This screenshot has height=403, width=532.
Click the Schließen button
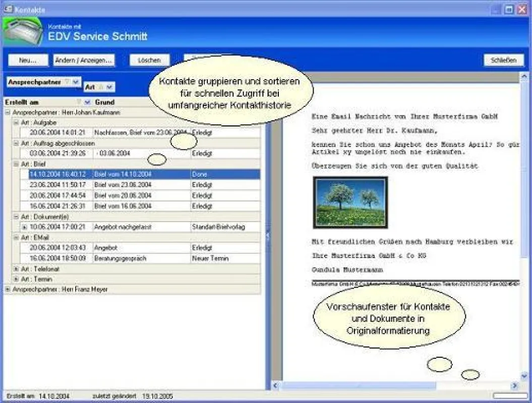503,60
